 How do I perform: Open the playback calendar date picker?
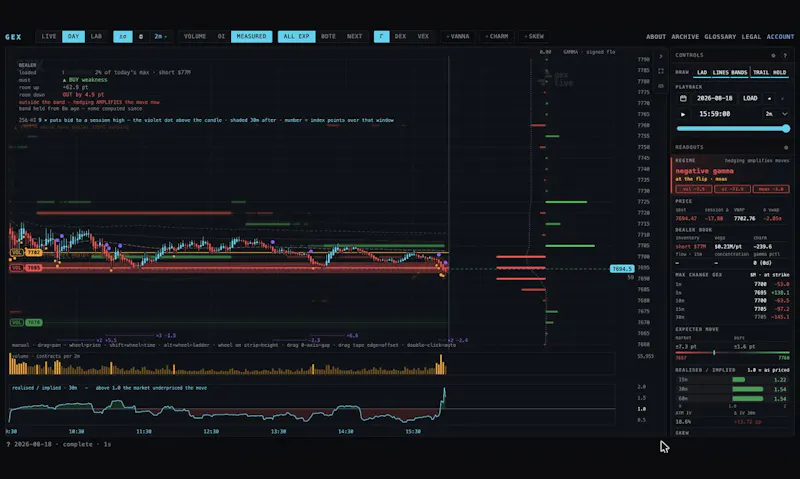coord(683,98)
